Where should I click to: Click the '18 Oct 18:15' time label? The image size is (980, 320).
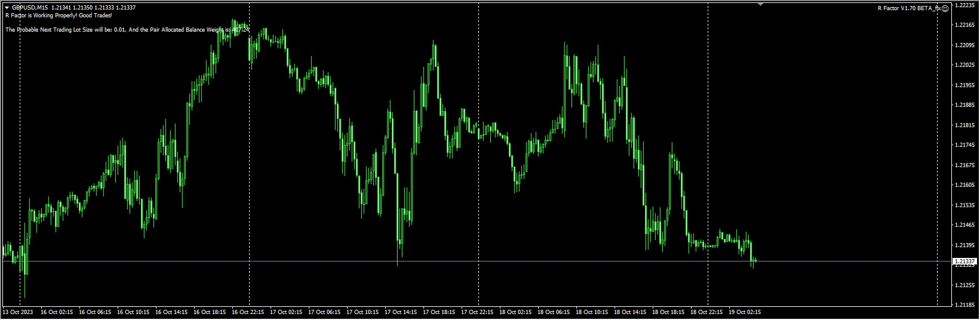669,312
